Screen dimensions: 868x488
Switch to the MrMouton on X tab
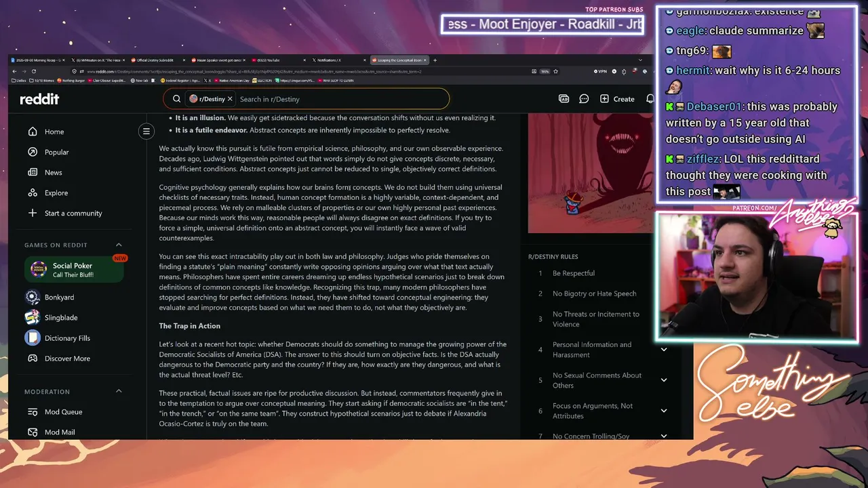[x=97, y=60]
